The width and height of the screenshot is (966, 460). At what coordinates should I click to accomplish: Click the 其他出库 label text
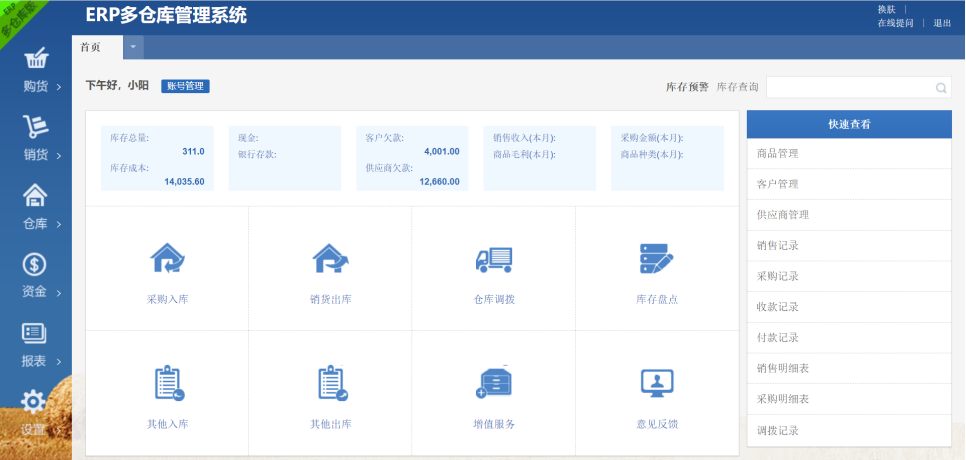point(331,424)
